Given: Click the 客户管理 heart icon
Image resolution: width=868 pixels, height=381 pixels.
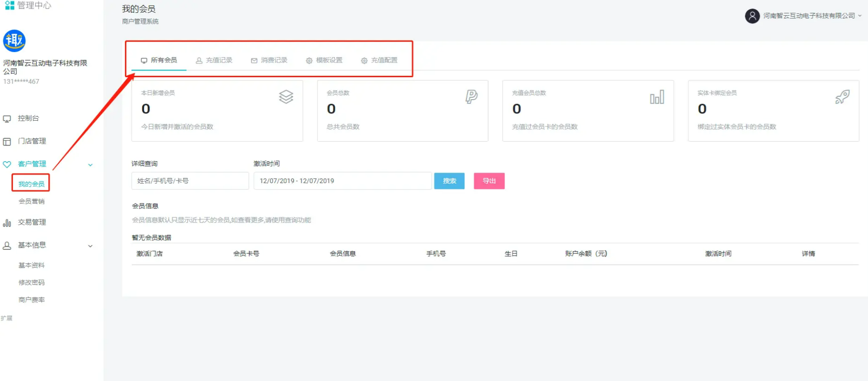Looking at the screenshot, I should [7, 165].
